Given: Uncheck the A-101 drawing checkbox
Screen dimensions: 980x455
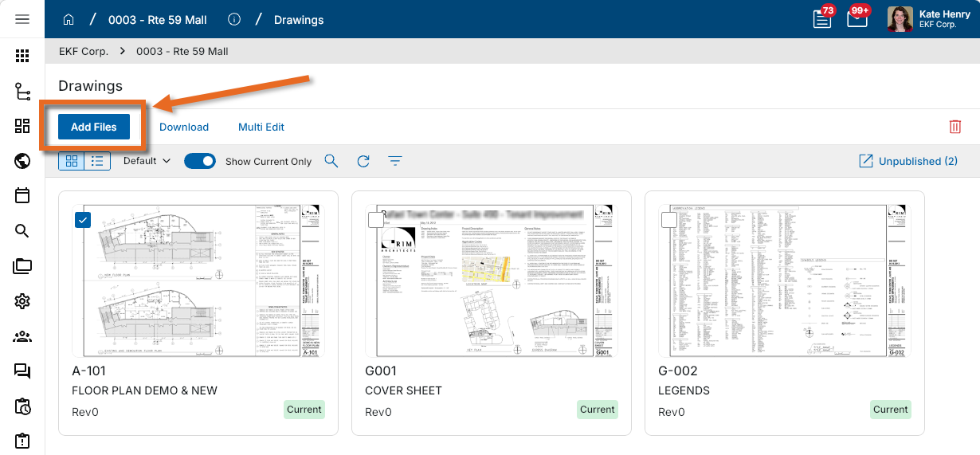Looking at the screenshot, I should (83, 220).
